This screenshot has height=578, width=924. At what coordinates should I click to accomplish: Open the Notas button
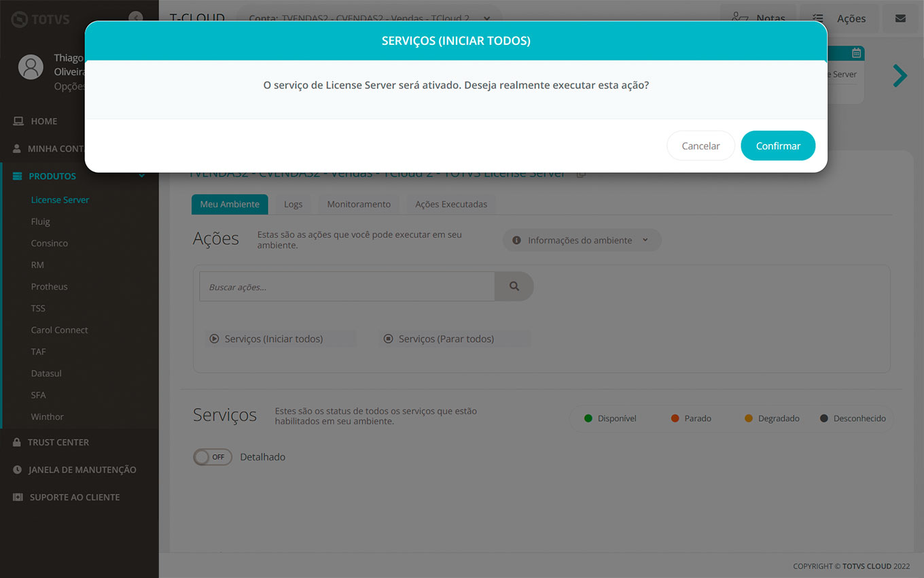click(x=758, y=18)
